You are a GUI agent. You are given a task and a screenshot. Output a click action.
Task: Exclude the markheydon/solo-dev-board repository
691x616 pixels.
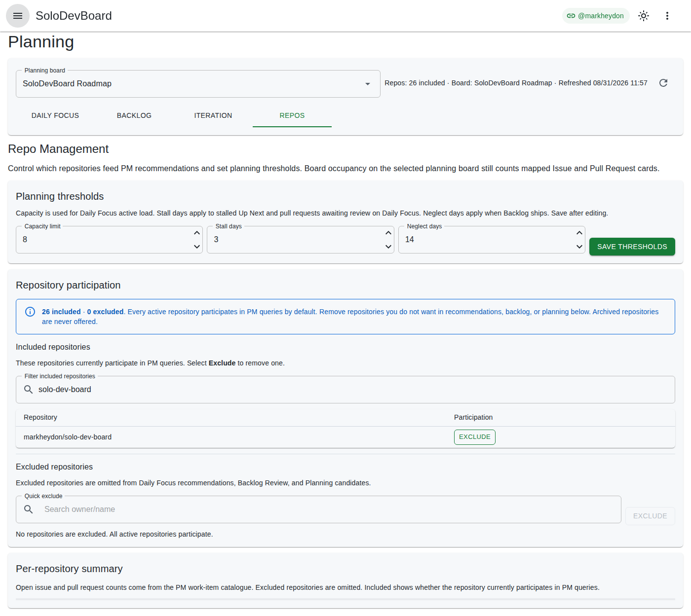475,437
